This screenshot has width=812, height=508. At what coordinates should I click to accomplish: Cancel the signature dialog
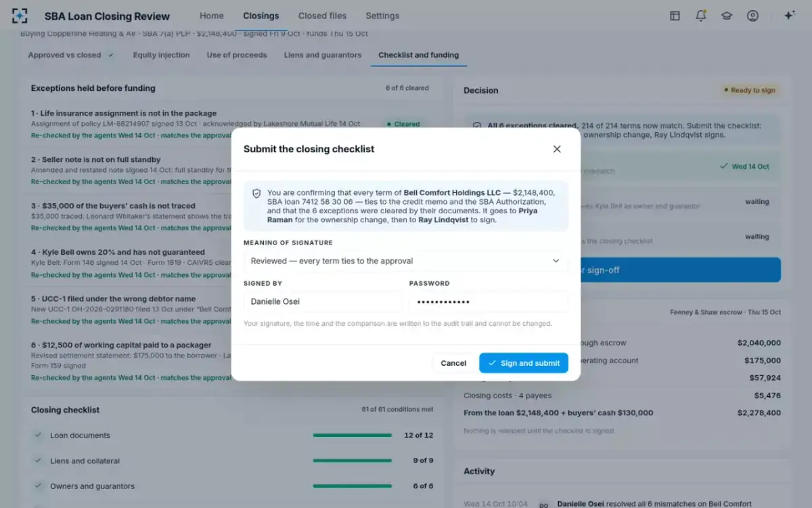tap(453, 363)
